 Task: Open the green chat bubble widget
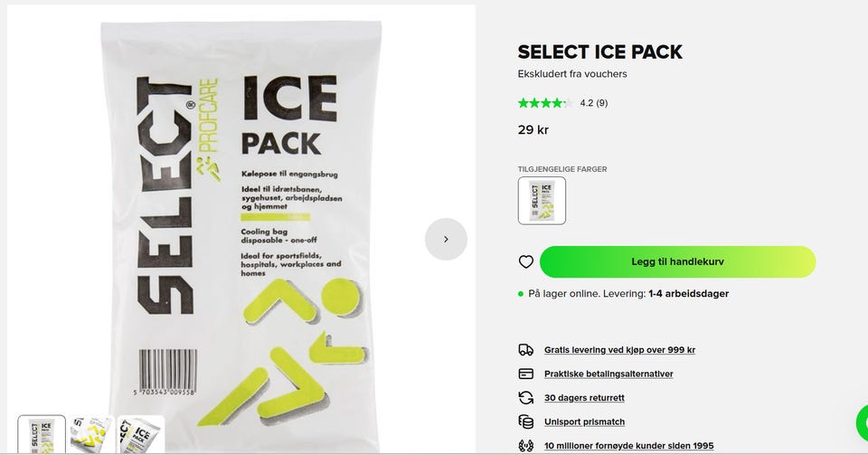click(862, 423)
